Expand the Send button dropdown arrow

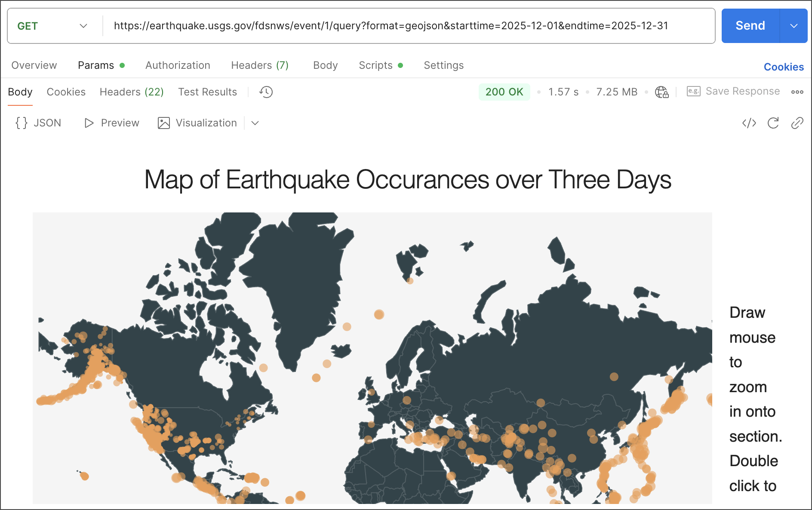point(794,26)
